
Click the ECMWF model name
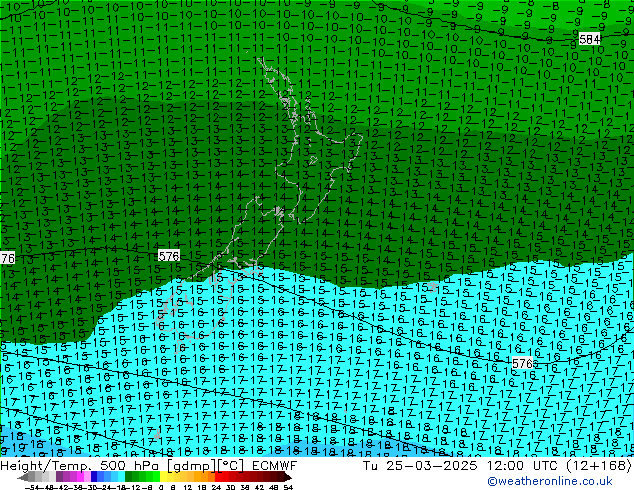(275, 466)
